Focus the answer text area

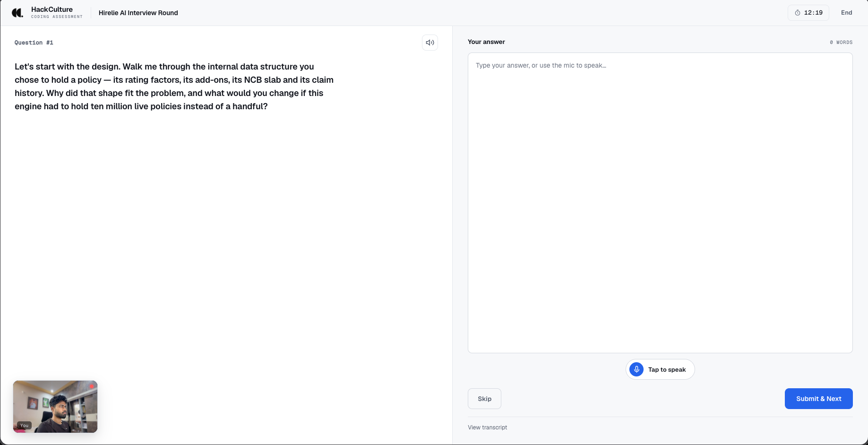(660, 203)
